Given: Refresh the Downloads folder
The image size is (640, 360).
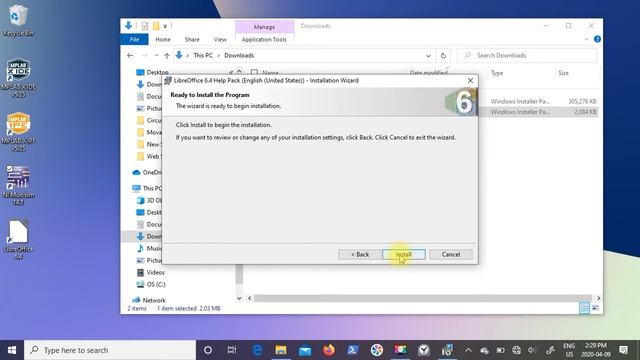Looking at the screenshot, I should point(443,56).
